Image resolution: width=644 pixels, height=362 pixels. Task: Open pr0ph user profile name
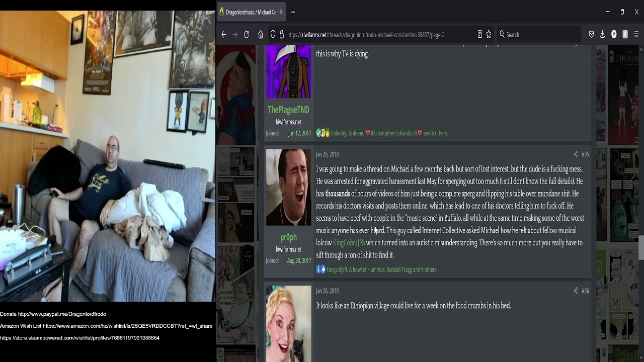(288, 237)
